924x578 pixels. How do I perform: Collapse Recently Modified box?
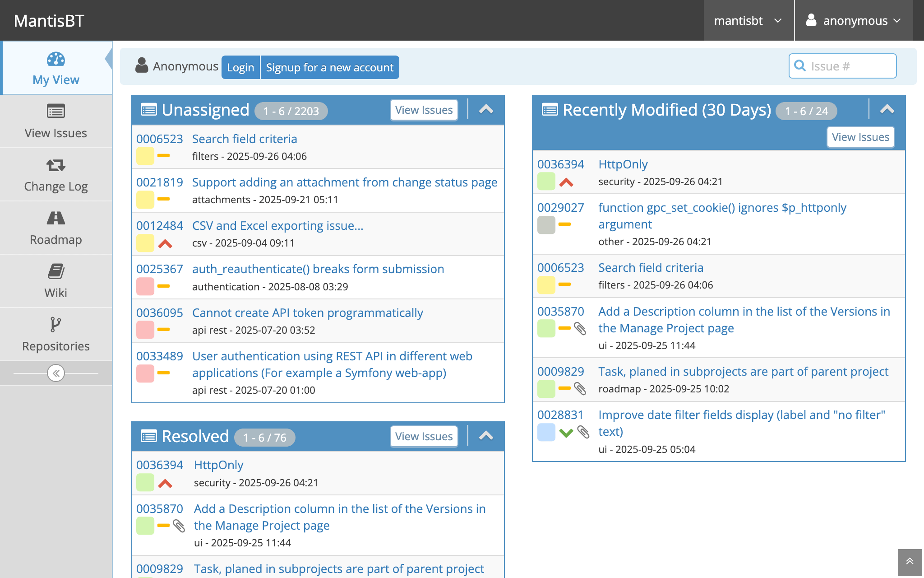(x=887, y=110)
